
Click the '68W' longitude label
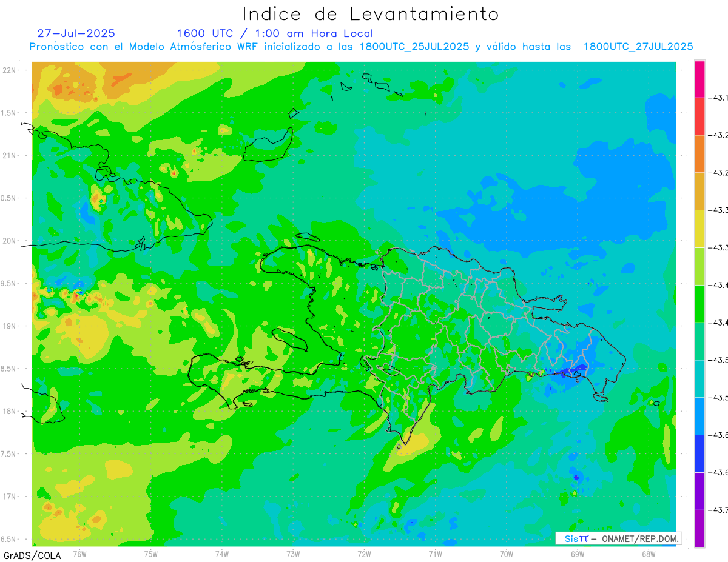click(649, 554)
